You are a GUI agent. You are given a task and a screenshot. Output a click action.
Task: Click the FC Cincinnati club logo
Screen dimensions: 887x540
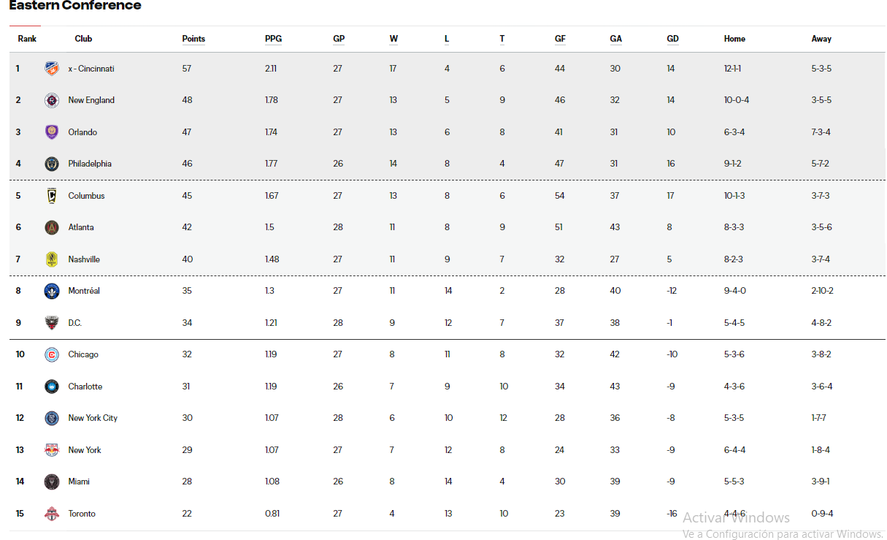(x=52, y=68)
